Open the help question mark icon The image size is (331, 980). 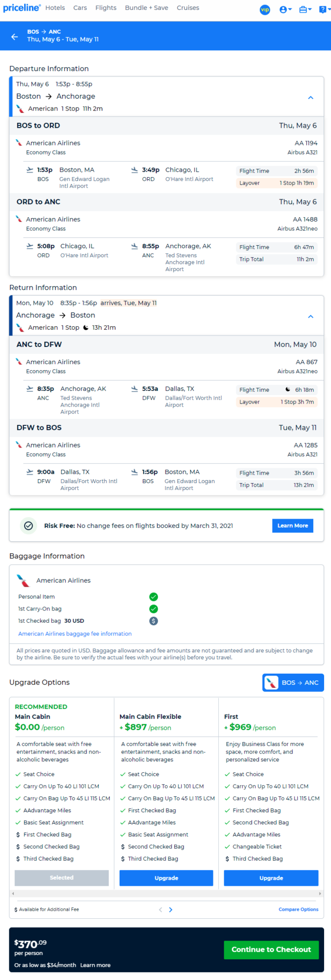coord(324,9)
